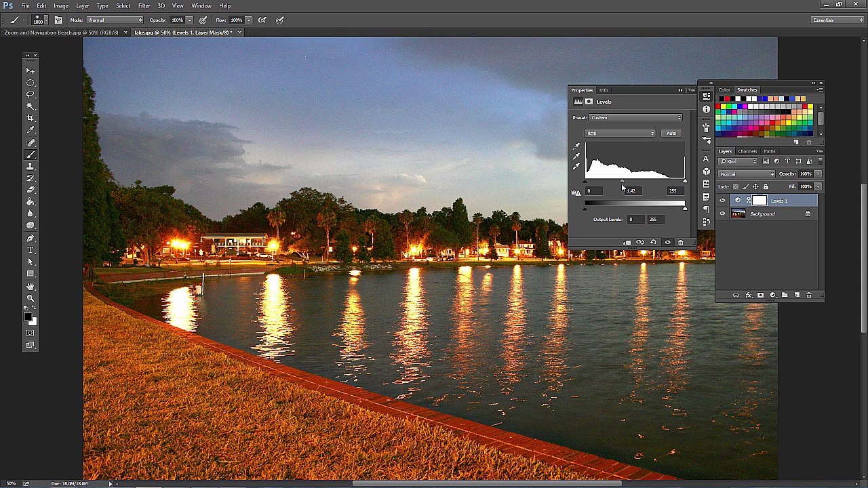Select the Crop tool

(x=31, y=118)
